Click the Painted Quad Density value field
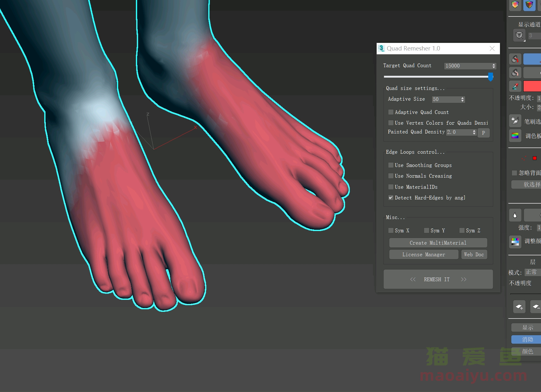Screen dimensions: 541x392 459,132
